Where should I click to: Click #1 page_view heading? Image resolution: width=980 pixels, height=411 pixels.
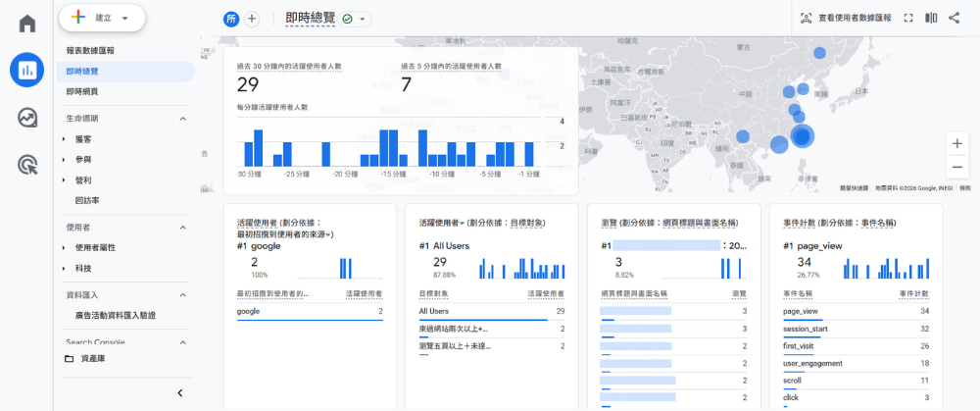(x=812, y=246)
